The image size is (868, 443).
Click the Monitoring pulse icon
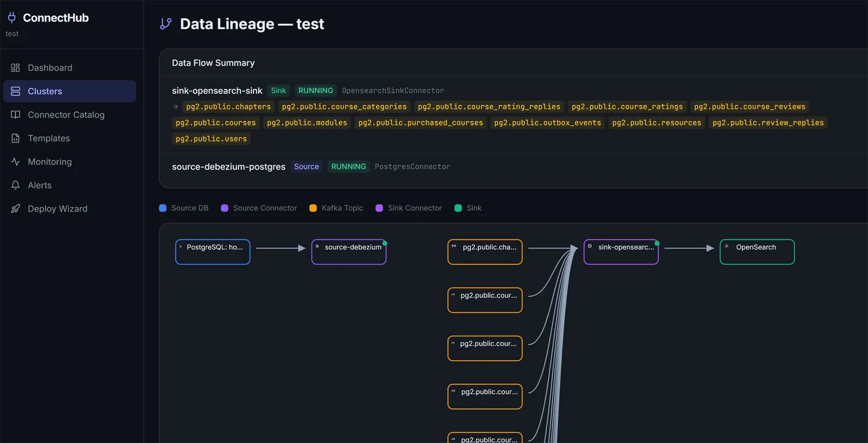point(15,162)
